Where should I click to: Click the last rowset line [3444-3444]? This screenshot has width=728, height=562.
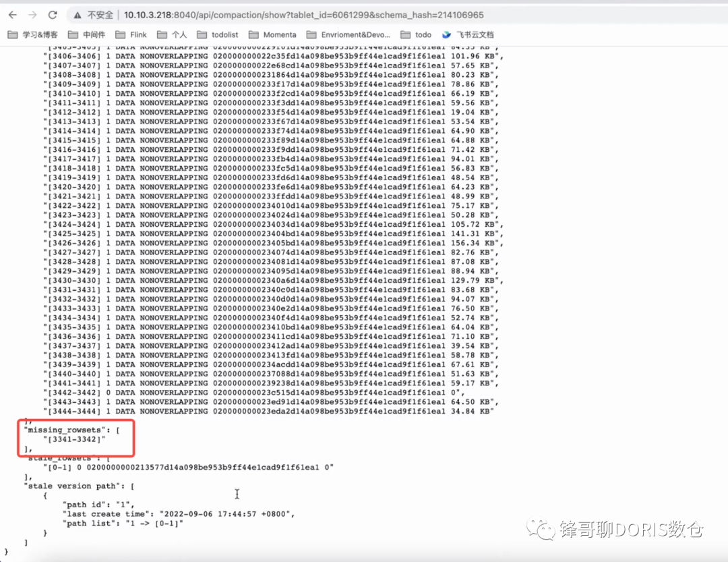point(269,412)
